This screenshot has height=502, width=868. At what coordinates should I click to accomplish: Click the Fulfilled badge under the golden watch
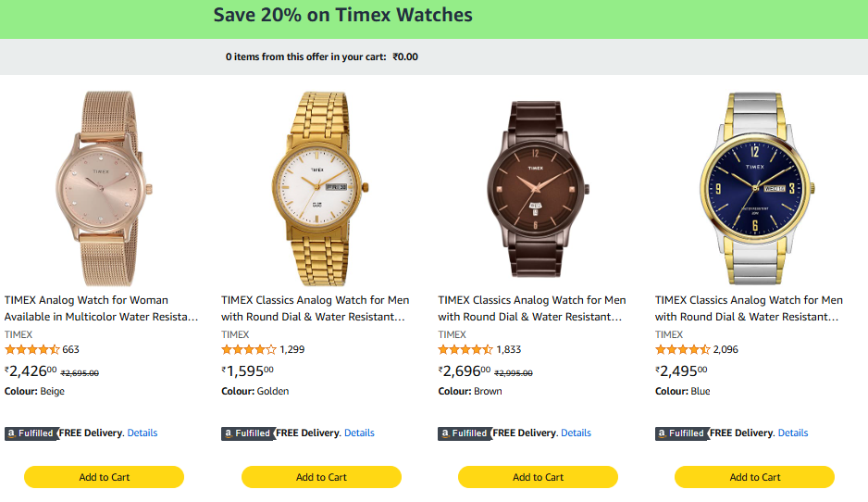(247, 433)
